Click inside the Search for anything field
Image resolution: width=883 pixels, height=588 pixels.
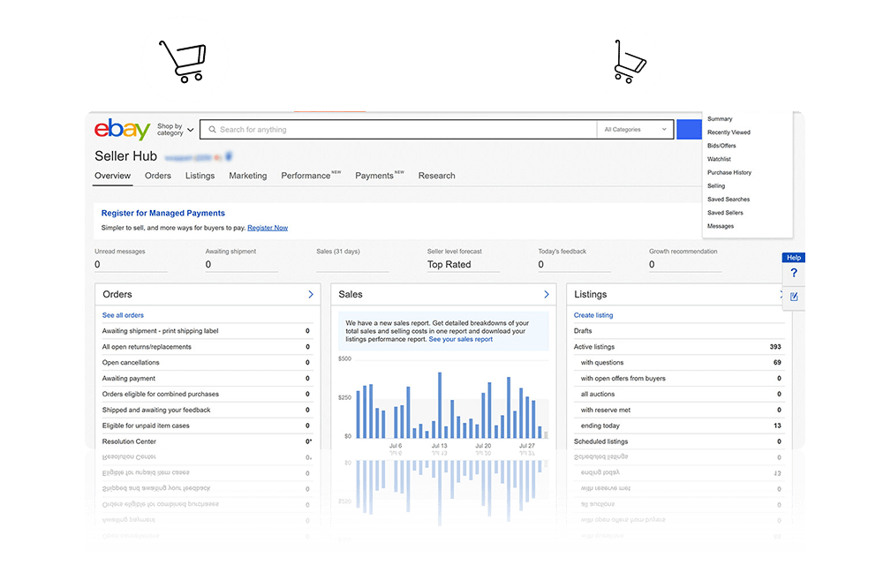point(353,129)
